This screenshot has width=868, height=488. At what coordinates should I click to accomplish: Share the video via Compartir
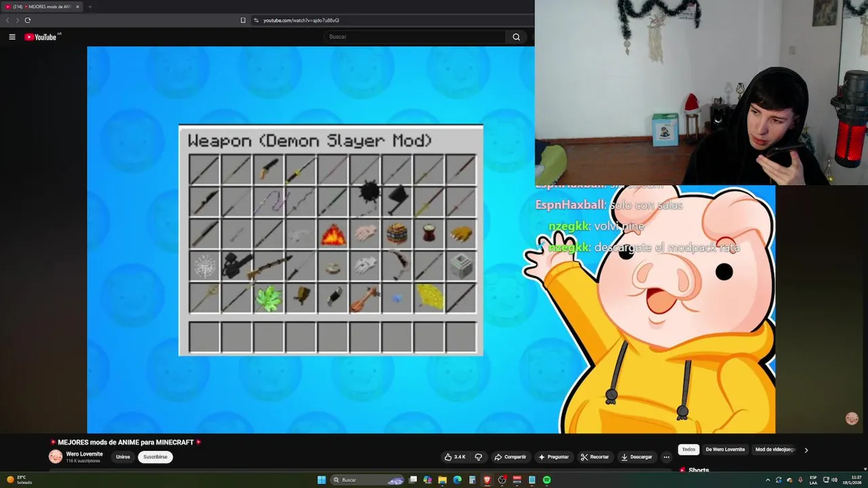[510, 457]
